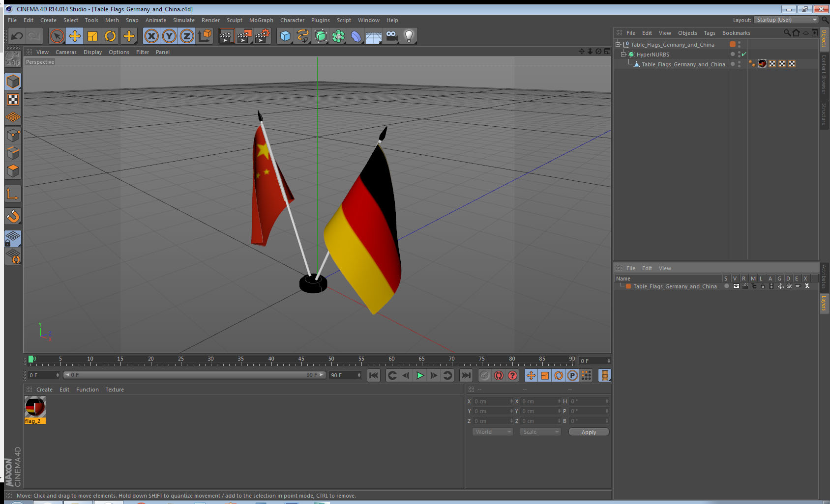Activate the Scale tool

tap(92, 36)
